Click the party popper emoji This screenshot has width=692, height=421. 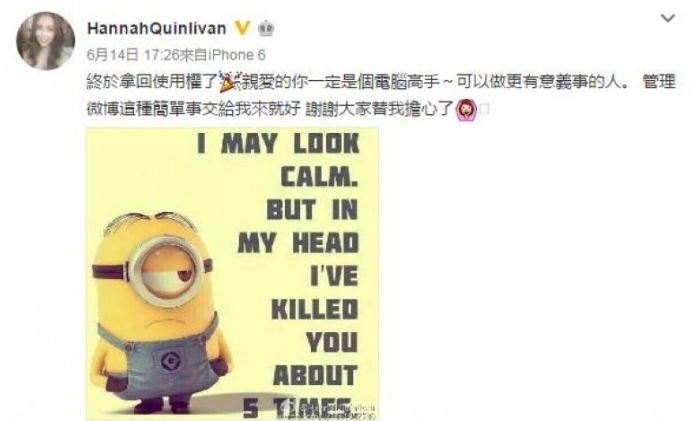(x=229, y=83)
